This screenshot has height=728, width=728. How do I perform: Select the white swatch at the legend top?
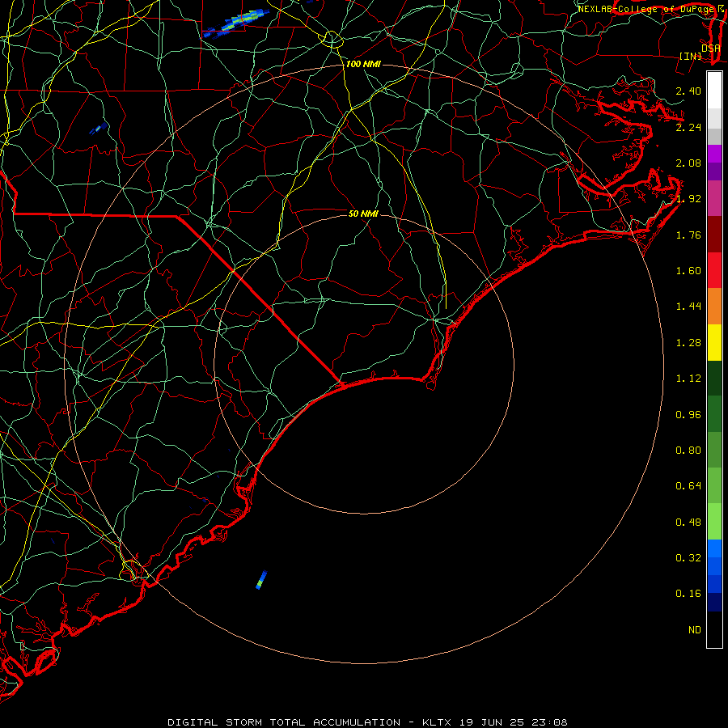pyautogui.click(x=714, y=91)
